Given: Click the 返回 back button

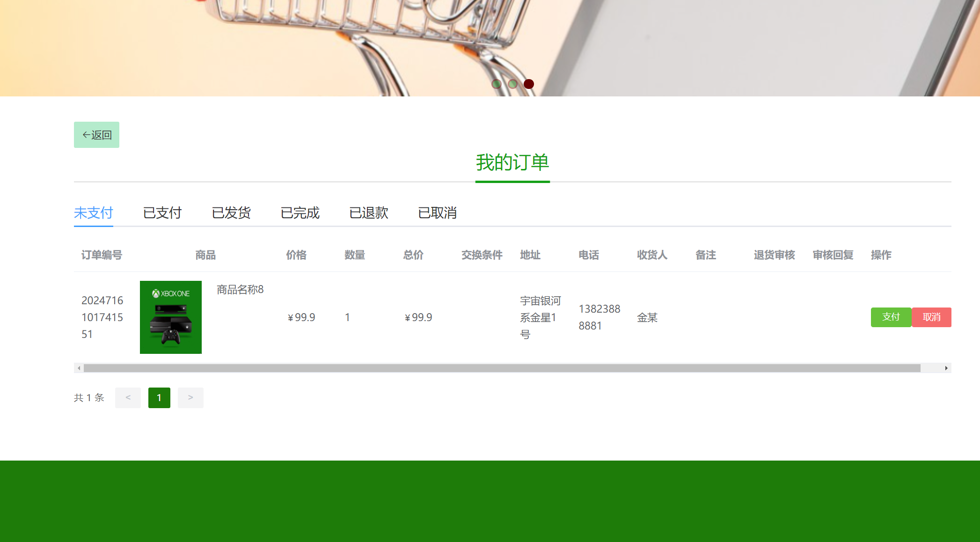Looking at the screenshot, I should tap(96, 135).
